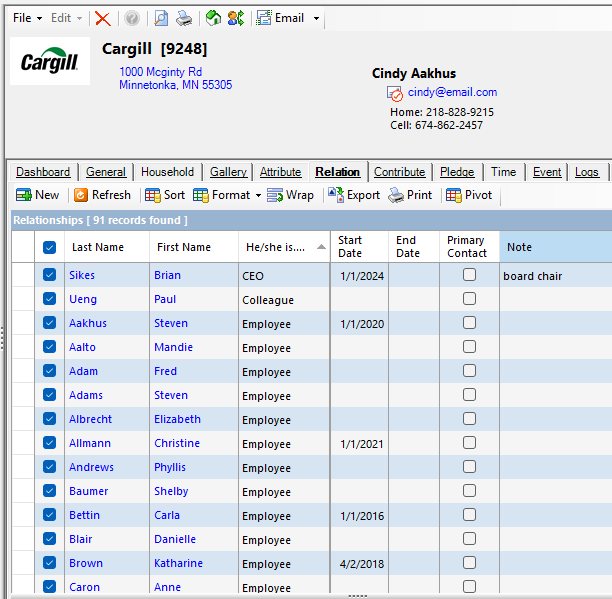Image resolution: width=612 pixels, height=599 pixels.
Task: Uncheck the select-all header checkbox
Action: pos(50,247)
